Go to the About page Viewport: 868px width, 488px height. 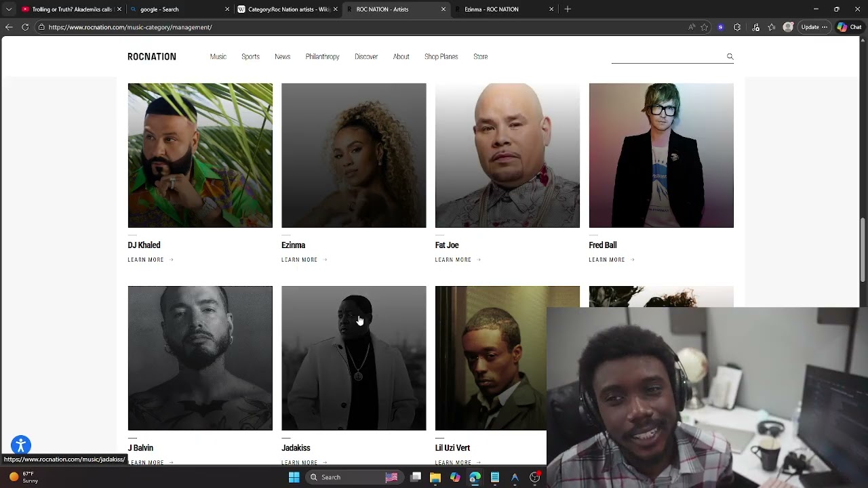tap(401, 57)
